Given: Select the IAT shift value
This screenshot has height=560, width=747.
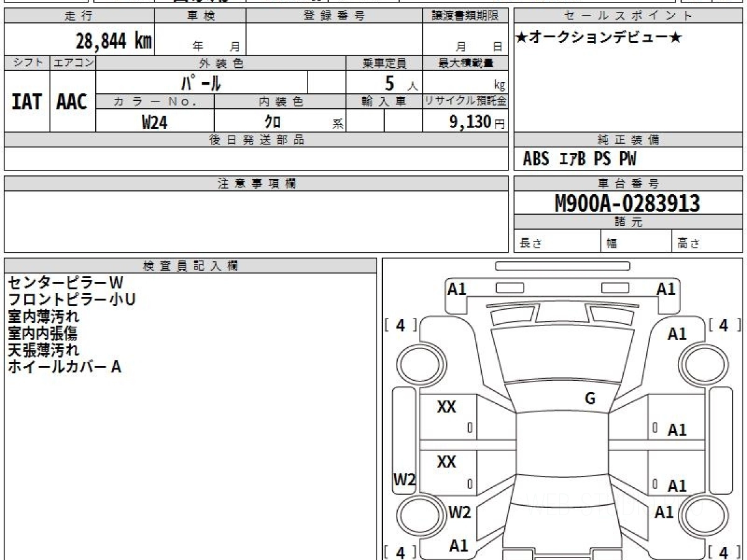Looking at the screenshot, I should pos(27,102).
